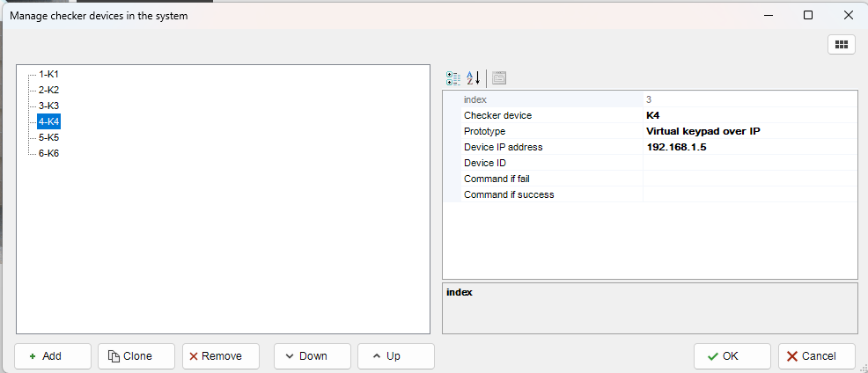Image resolution: width=868 pixels, height=373 pixels.
Task: Click the Command if fail value field
Action: tap(748, 179)
